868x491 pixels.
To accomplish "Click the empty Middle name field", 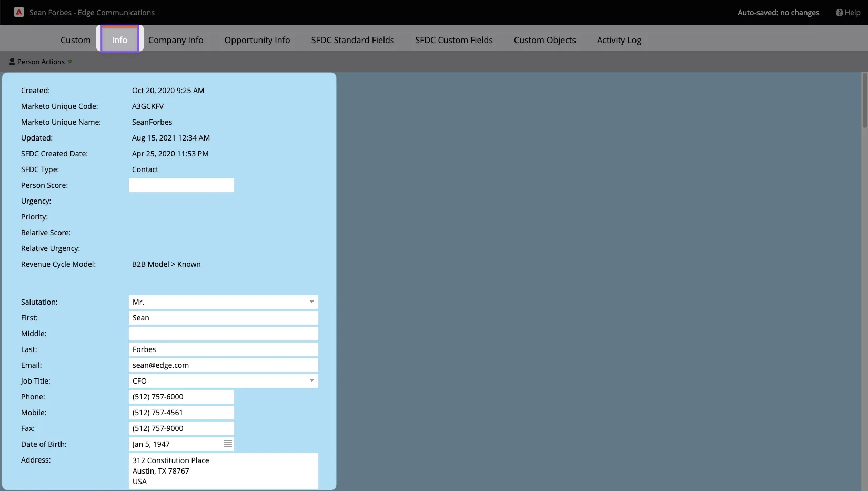I will click(x=224, y=334).
